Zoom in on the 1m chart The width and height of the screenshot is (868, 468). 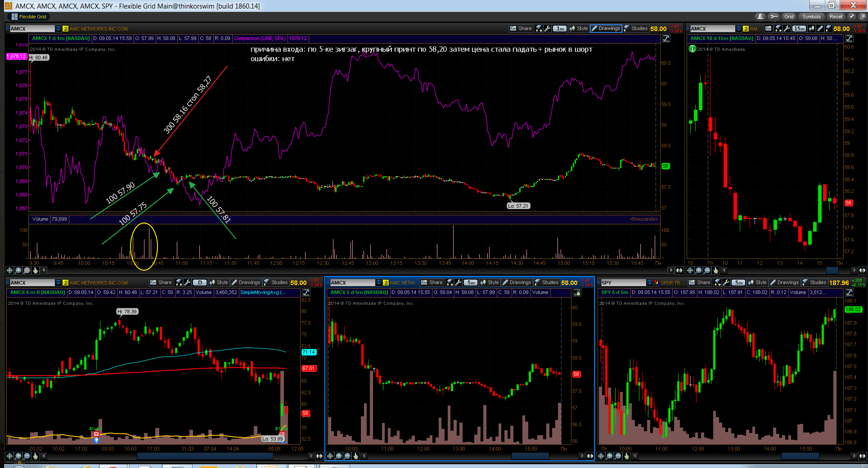[18, 270]
